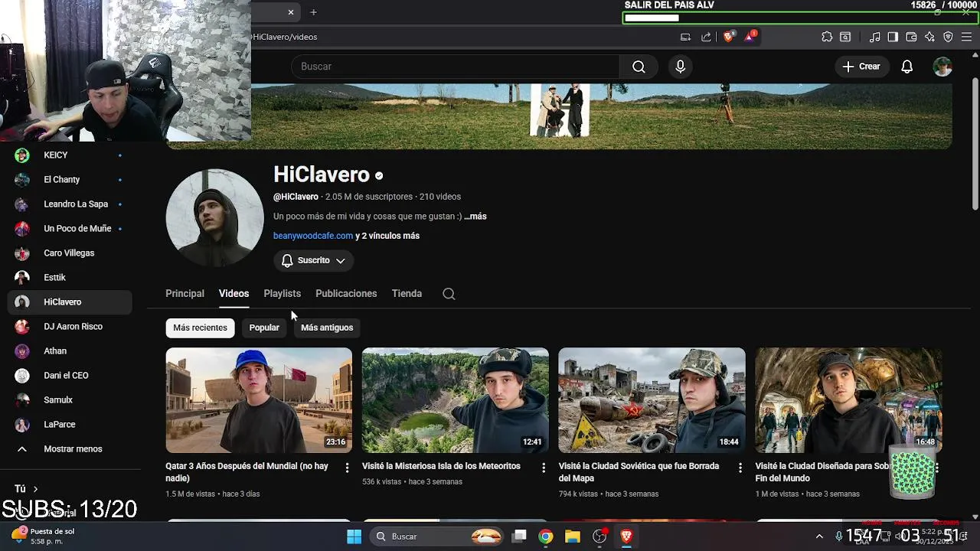Open Caro Villegas subscription
The image size is (980, 551).
coord(69,253)
